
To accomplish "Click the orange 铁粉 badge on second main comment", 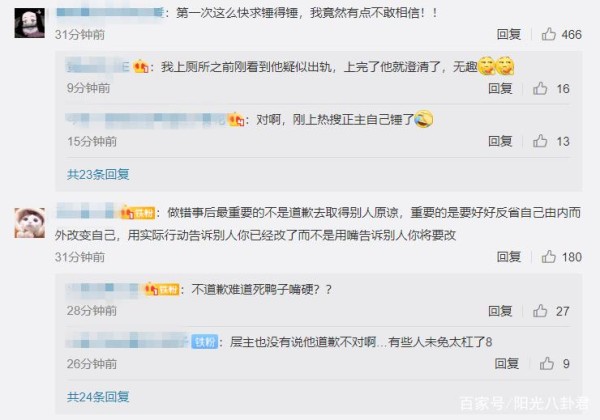I will click(x=138, y=213).
